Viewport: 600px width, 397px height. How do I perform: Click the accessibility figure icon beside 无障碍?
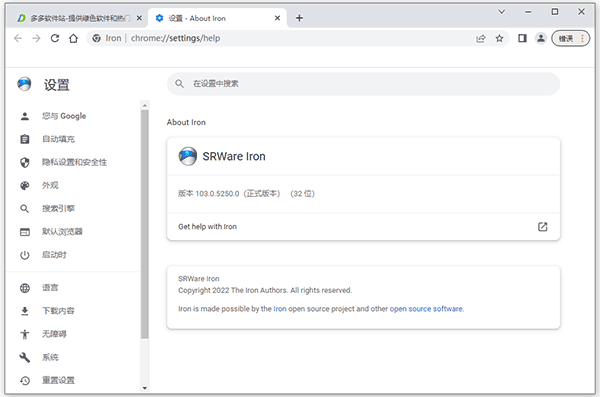pyautogui.click(x=25, y=334)
